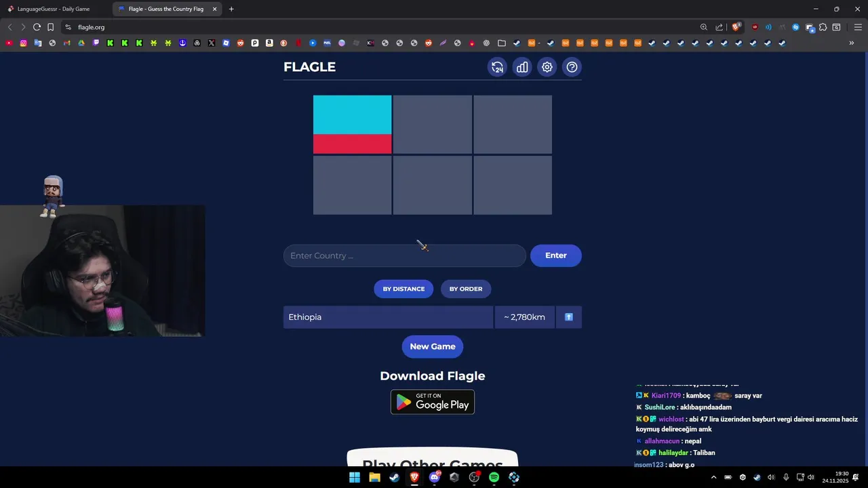Open the Flagle help question mark icon
This screenshot has height=488, width=868.
pyautogui.click(x=572, y=67)
